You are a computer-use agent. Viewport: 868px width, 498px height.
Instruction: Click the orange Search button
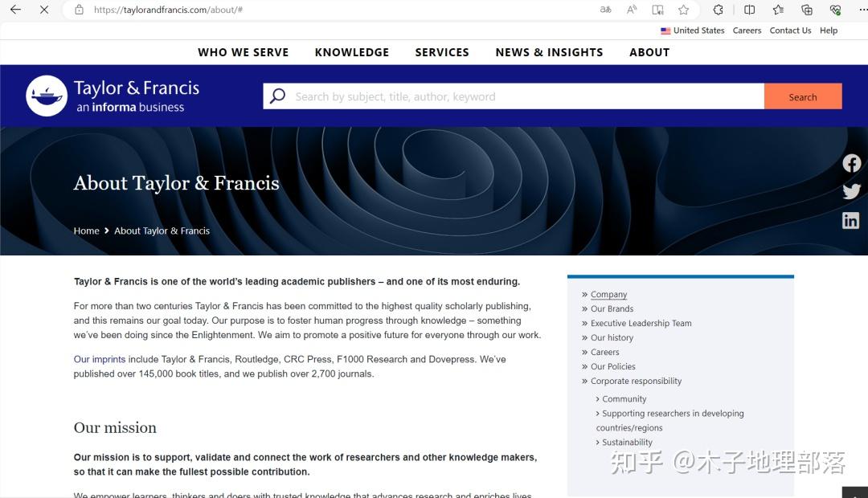[x=803, y=96]
